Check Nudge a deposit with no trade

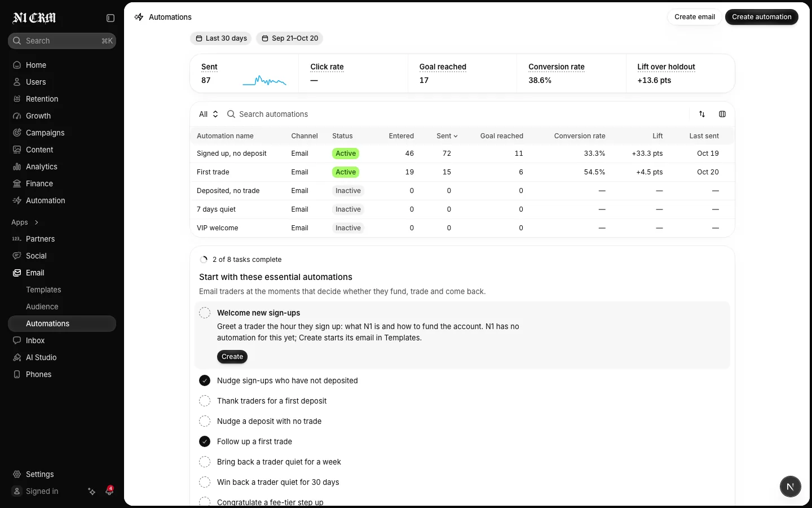tap(205, 421)
